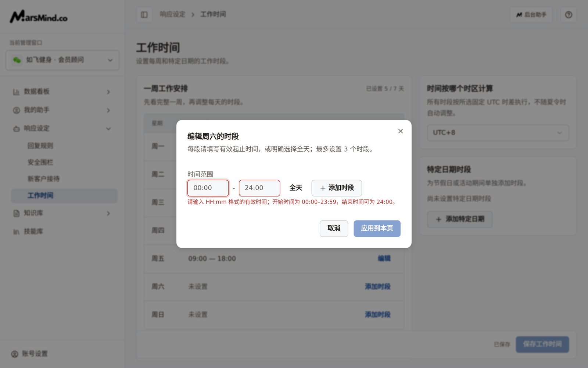Screen dimensions: 588x368
Task: Click the 取消 button
Action: 334,229
